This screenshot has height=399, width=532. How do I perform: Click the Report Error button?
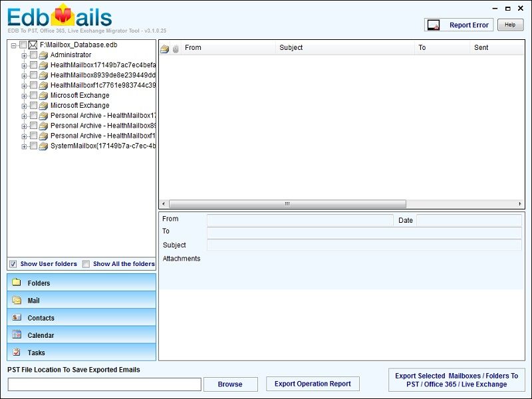[x=459, y=25]
